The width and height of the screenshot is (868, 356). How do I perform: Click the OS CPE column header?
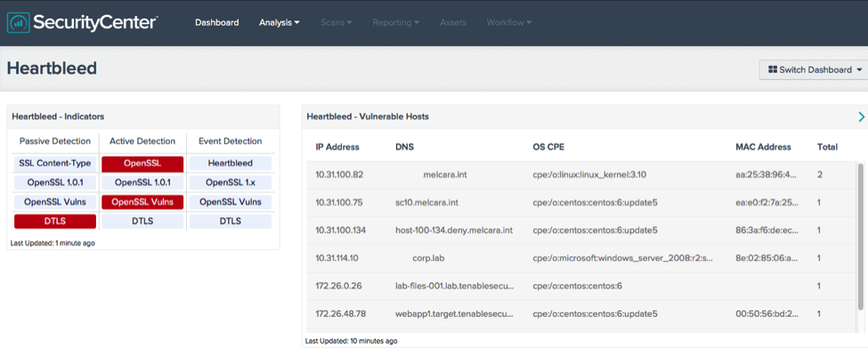click(x=548, y=147)
